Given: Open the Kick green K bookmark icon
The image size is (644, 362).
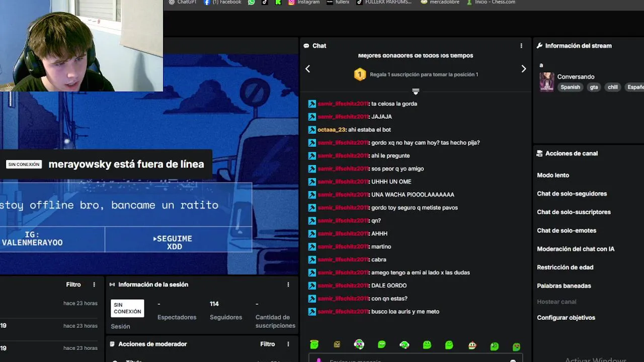Looking at the screenshot, I should [x=278, y=2].
